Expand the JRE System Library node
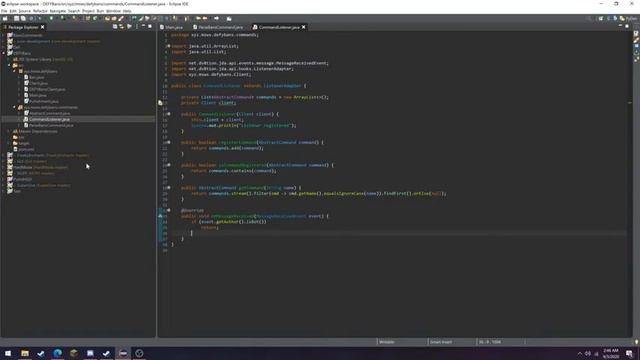This screenshot has width=640, height=360. pyautogui.click(x=9, y=59)
